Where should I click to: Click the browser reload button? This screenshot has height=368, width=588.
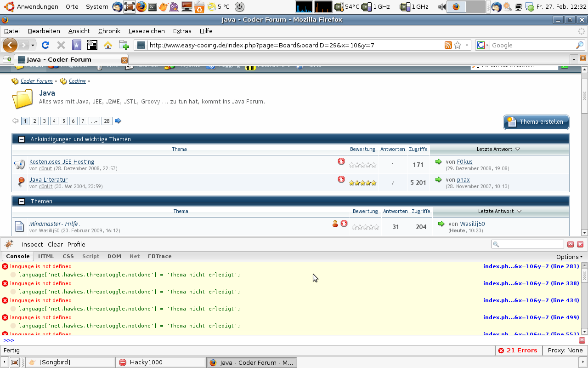click(45, 45)
